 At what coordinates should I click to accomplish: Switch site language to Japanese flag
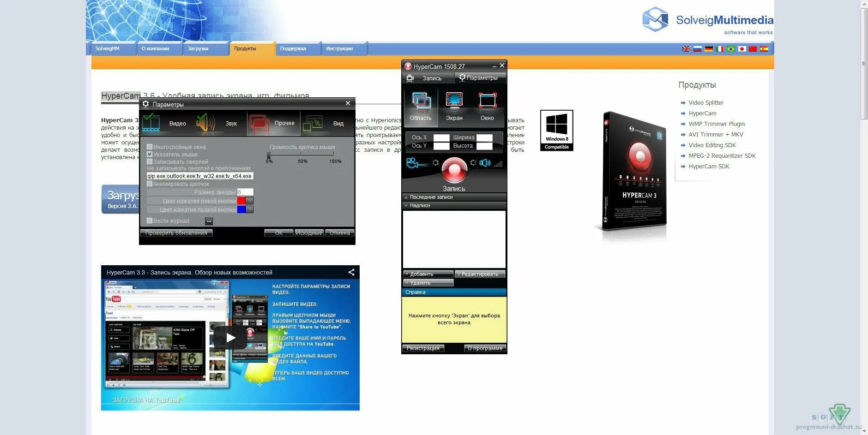pyautogui.click(x=742, y=49)
